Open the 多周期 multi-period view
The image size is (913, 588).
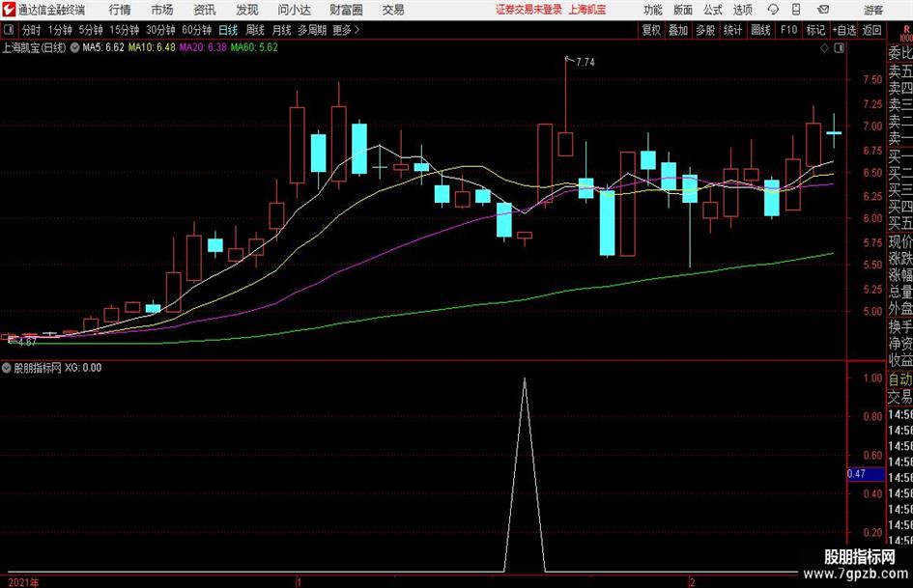[312, 30]
